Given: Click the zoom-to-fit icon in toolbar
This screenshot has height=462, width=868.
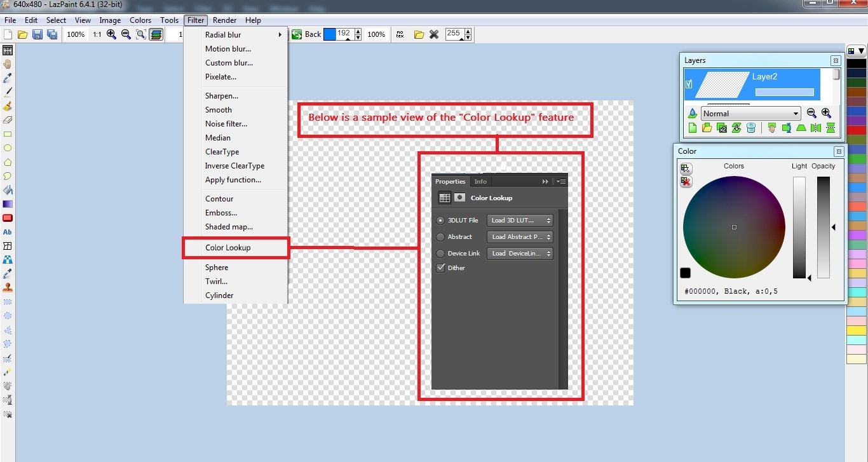Looking at the screenshot, I should click(140, 34).
